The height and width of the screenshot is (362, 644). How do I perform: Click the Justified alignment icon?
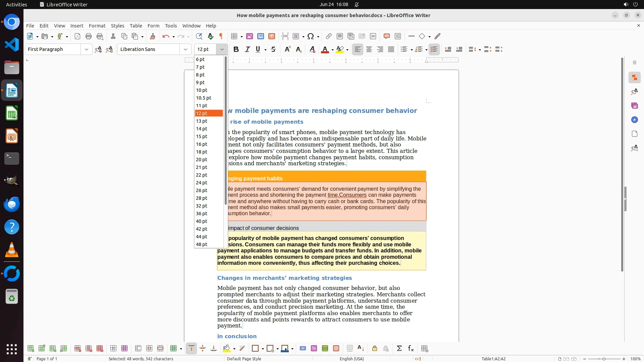pos(391,49)
